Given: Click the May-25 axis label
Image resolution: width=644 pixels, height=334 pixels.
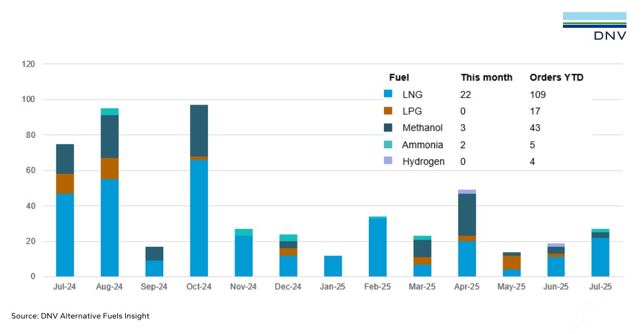Looking at the screenshot, I should (x=511, y=287).
